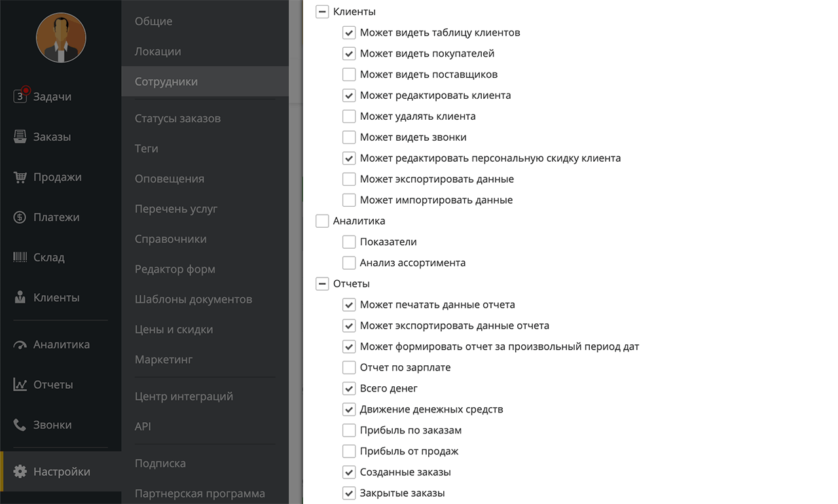Click the Заказы inbox icon
The width and height of the screenshot is (838, 504).
(20, 137)
